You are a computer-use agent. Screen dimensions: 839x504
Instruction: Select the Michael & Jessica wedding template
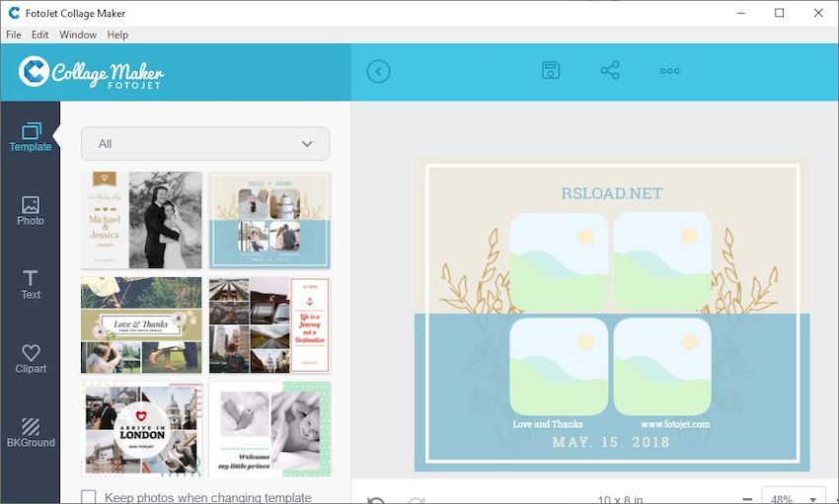point(142,220)
